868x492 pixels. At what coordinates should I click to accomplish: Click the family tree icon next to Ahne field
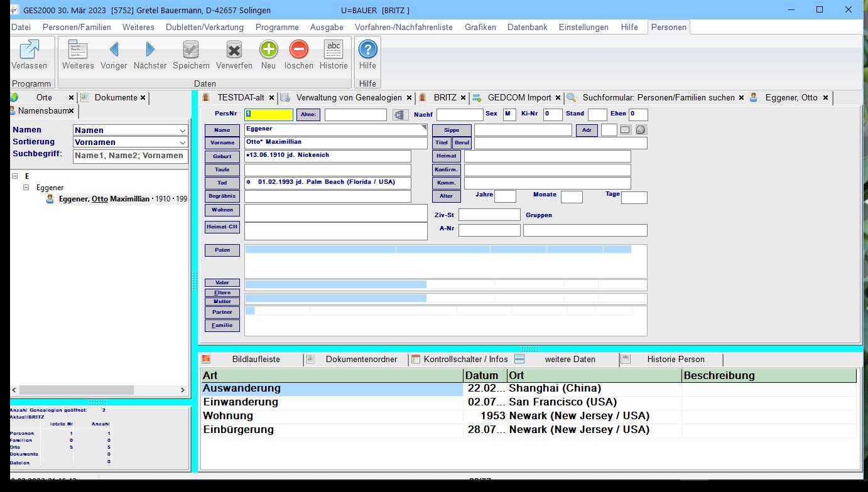click(x=399, y=115)
